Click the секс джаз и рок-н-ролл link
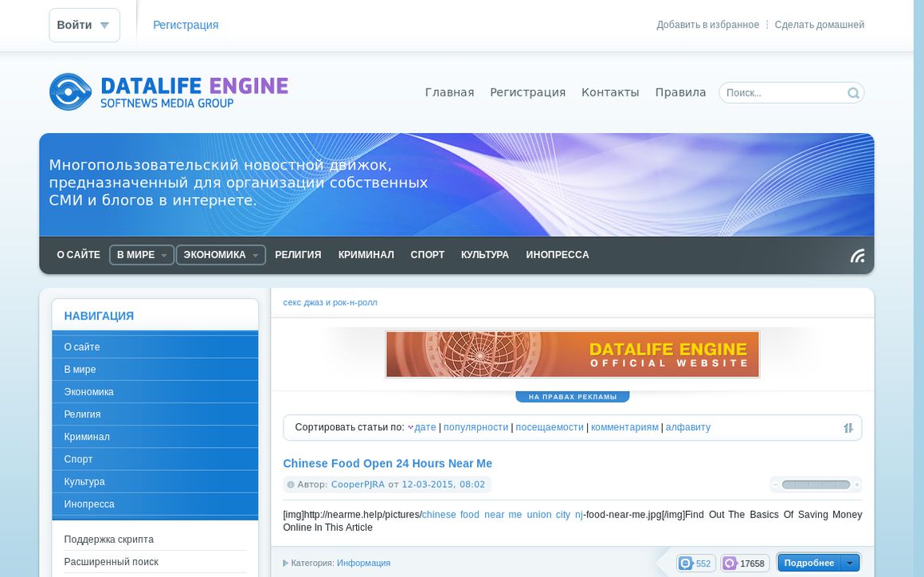Image resolution: width=924 pixels, height=577 pixels. 330,302
